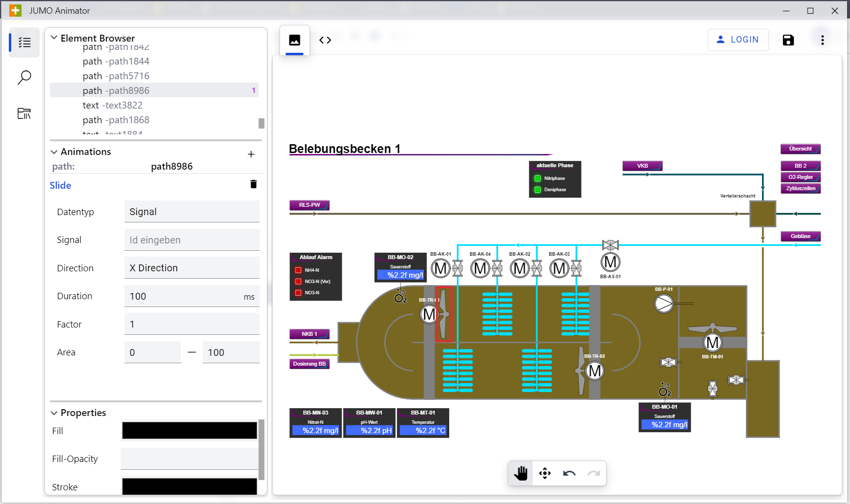Open the element list sidebar panel
Image resolution: width=850 pixels, height=504 pixels.
tap(24, 43)
